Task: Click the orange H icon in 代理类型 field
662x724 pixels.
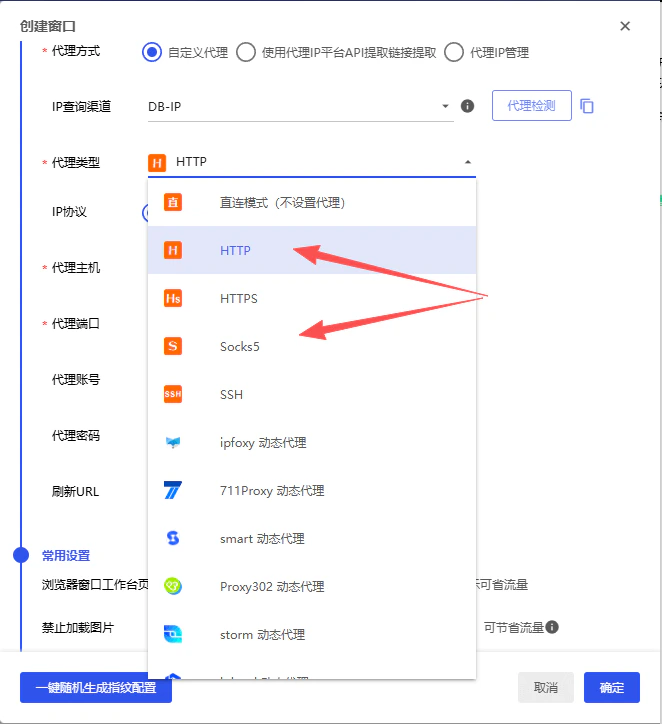Action: 157,163
